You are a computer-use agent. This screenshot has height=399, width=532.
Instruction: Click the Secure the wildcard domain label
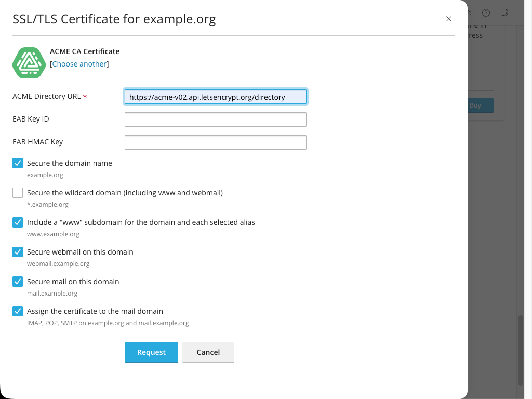point(125,193)
